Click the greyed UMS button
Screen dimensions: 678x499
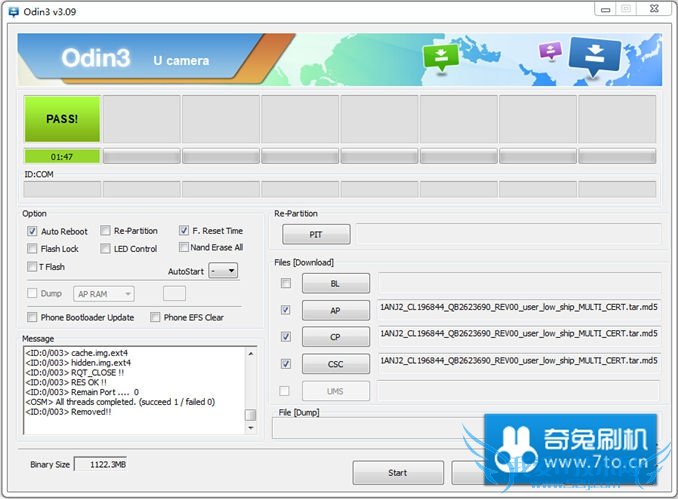[336, 391]
